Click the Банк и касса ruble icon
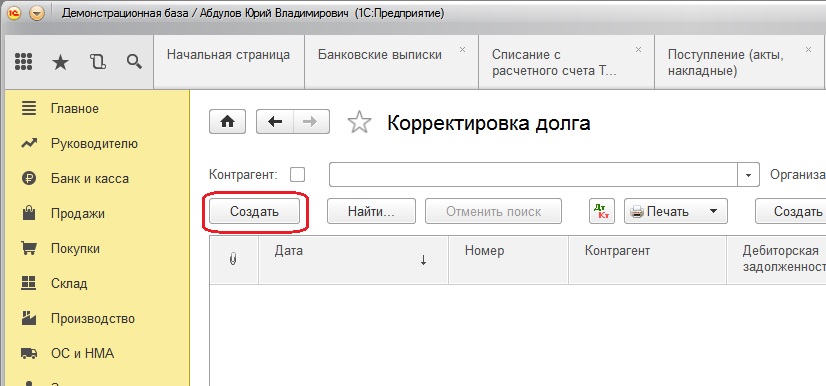This screenshot has width=826, height=386. click(x=28, y=179)
